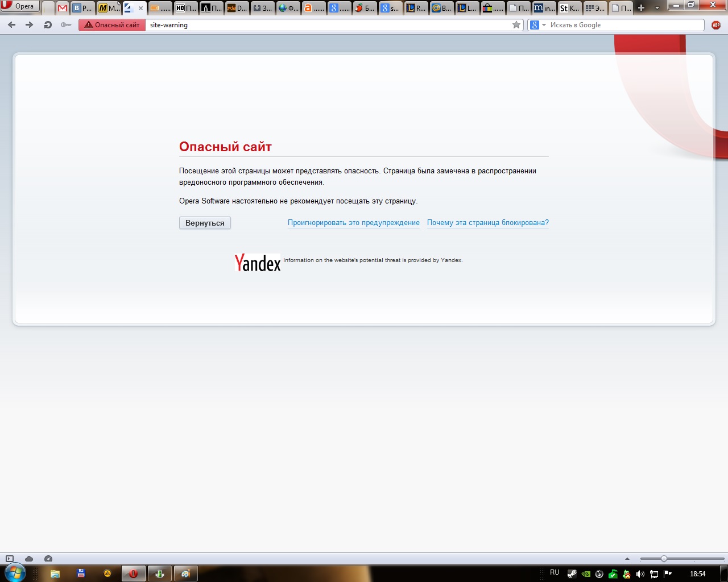The height and width of the screenshot is (582, 728).
Task: Click the network tray icon
Action: (654, 574)
